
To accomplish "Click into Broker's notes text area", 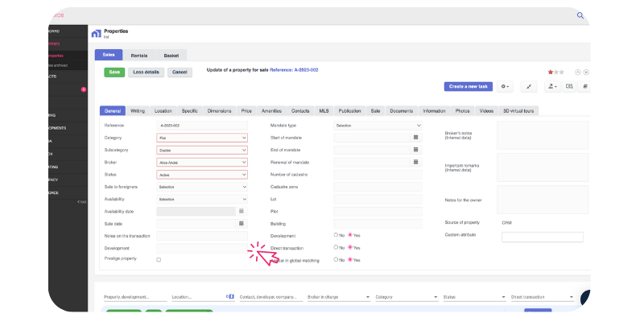I will tap(543, 135).
